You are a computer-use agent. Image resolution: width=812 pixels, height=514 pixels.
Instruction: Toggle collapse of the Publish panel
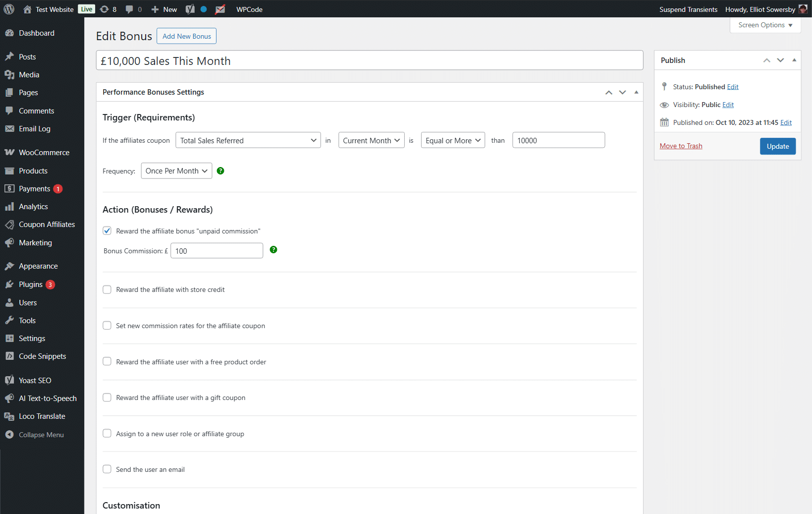pyautogui.click(x=794, y=60)
